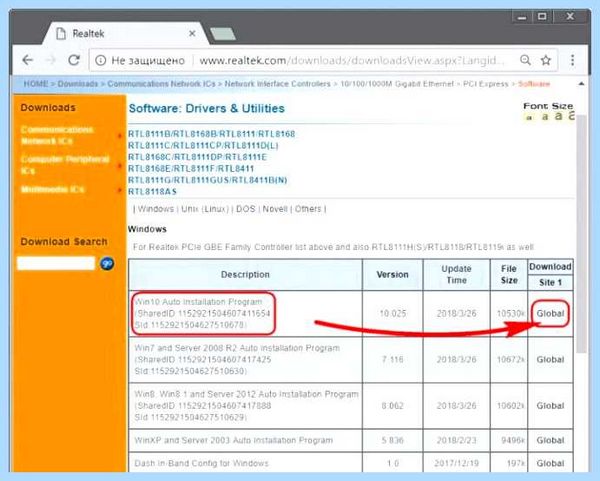The height and width of the screenshot is (481, 600).
Task: Click PCI Express breadcrumb link
Action: [486, 84]
